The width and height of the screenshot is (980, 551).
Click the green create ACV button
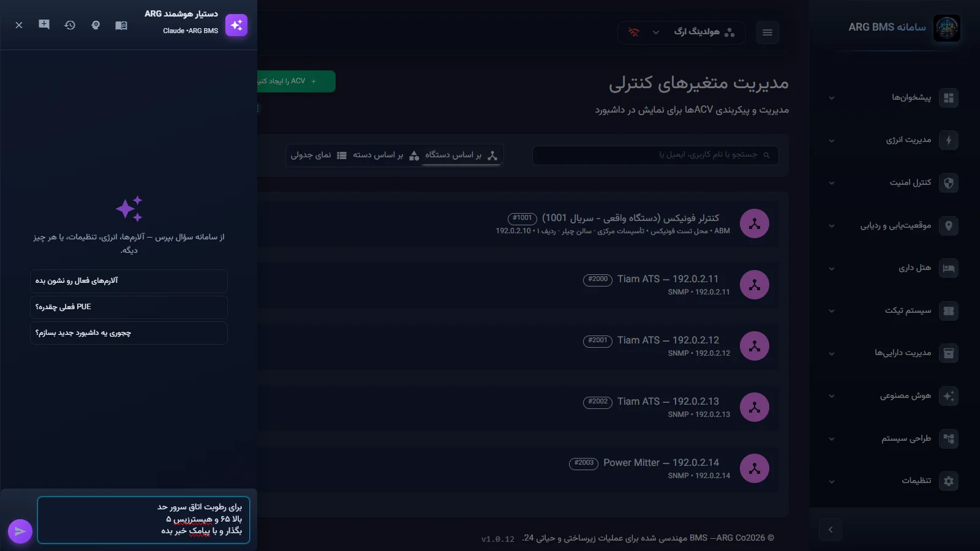click(x=296, y=81)
